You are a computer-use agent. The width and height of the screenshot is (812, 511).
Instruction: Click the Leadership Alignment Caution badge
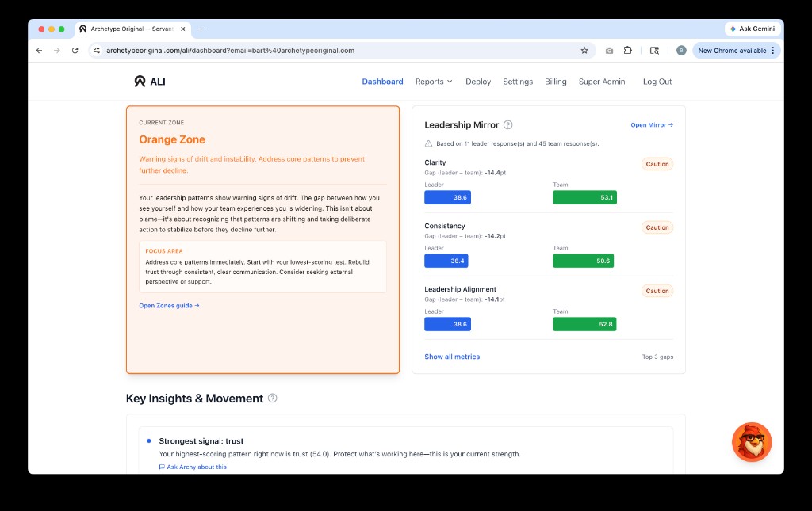[657, 291]
